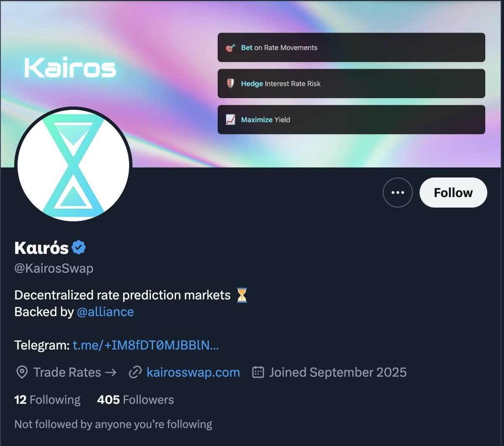Screen dimensions: 504x446
Task: Click the Joined September 2025 text
Action: pyautogui.click(x=338, y=372)
